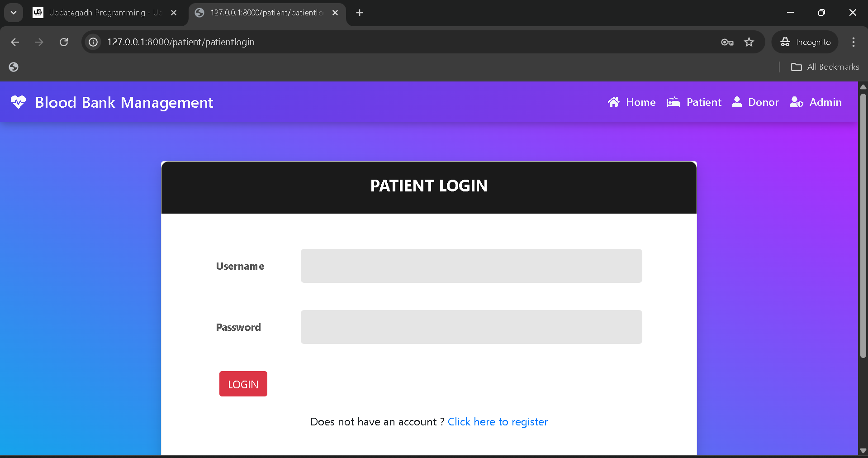Click the Admin user-shield icon
The height and width of the screenshot is (458, 868).
[x=796, y=102]
